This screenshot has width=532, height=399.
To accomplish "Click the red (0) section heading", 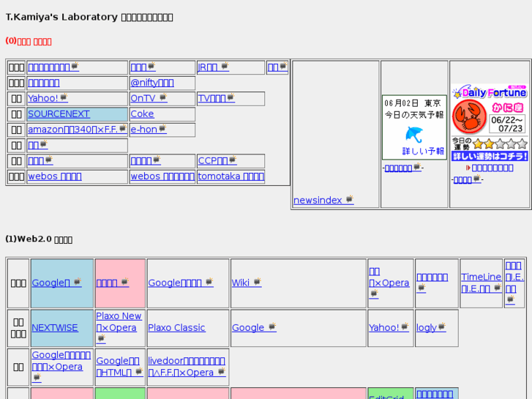I will [x=29, y=41].
